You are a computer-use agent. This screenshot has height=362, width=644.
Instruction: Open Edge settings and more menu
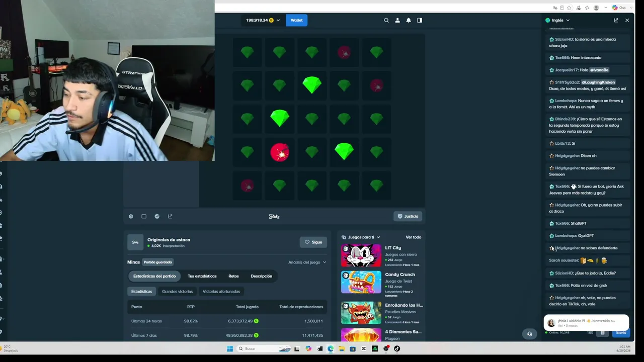coord(604,8)
